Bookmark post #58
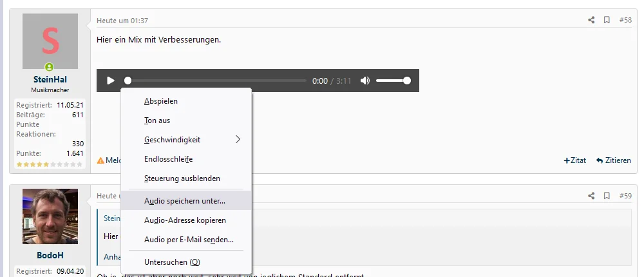644x277 pixels. (x=607, y=20)
